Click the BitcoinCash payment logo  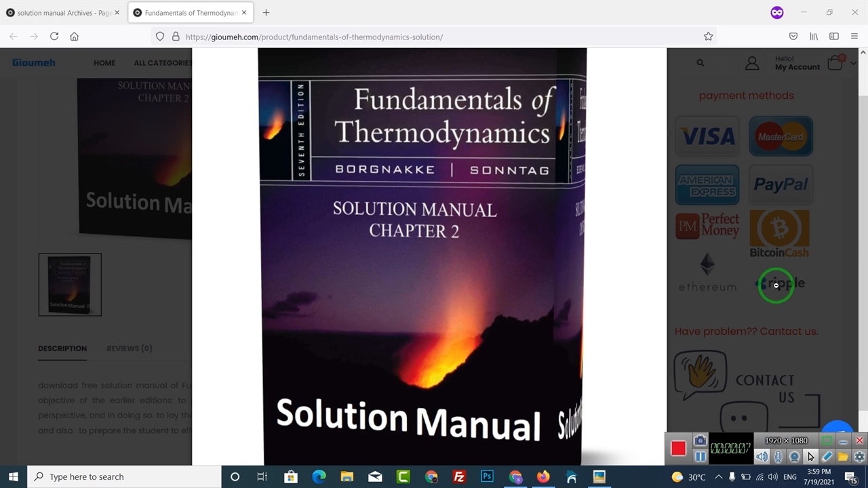[779, 234]
